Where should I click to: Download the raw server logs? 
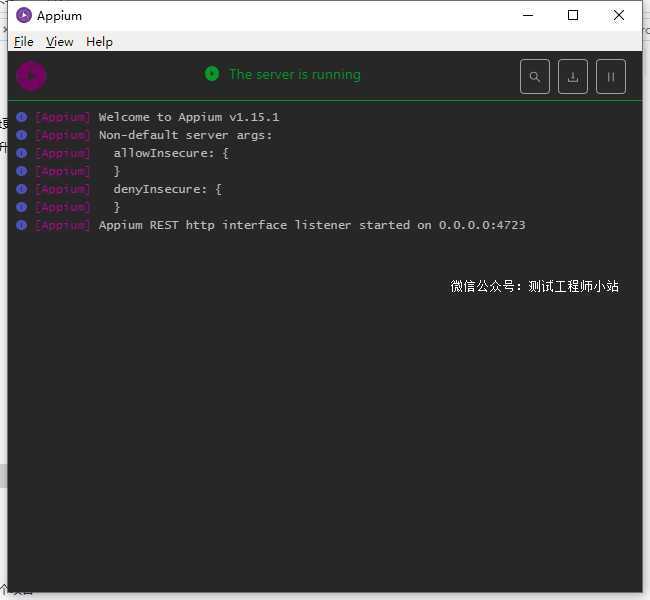click(573, 77)
